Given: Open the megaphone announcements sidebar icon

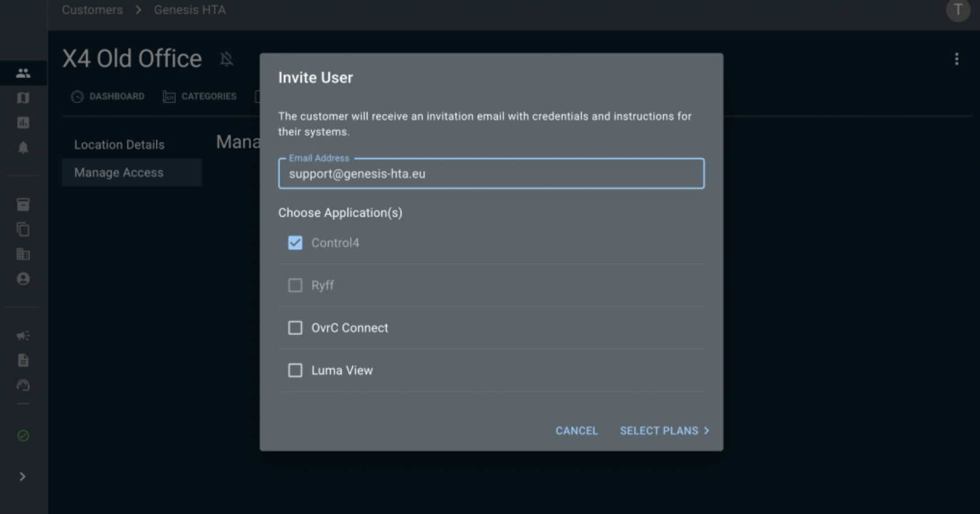Looking at the screenshot, I should click(24, 335).
